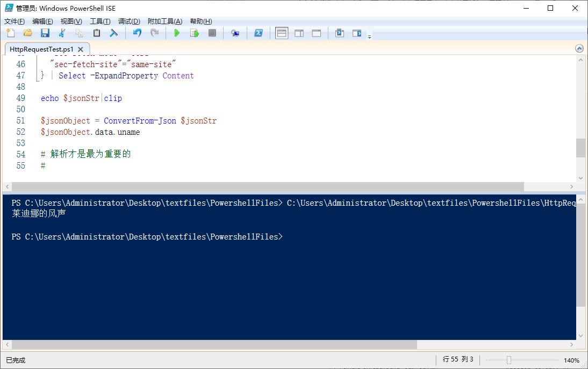Screen dimensions: 588x369
Task: Click the New script icon
Action: (x=10, y=33)
